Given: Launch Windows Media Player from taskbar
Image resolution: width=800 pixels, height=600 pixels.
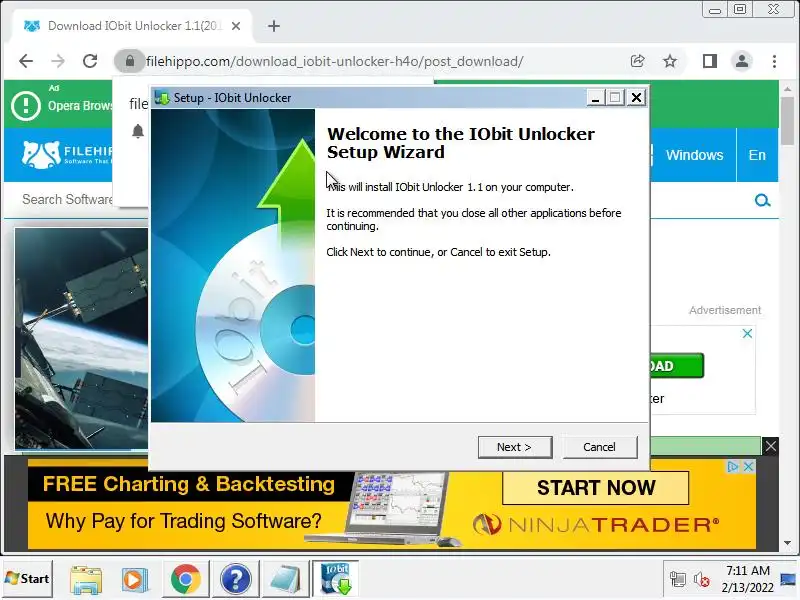Looking at the screenshot, I should pos(134,579).
